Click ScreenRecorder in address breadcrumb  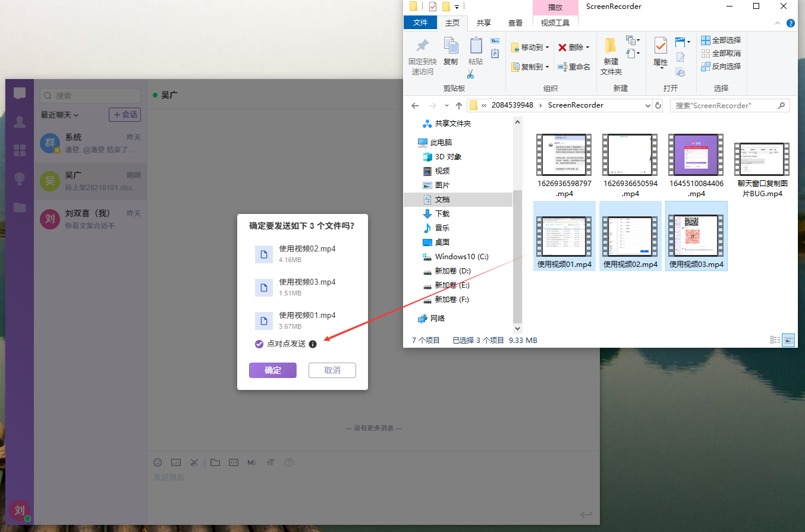(576, 105)
